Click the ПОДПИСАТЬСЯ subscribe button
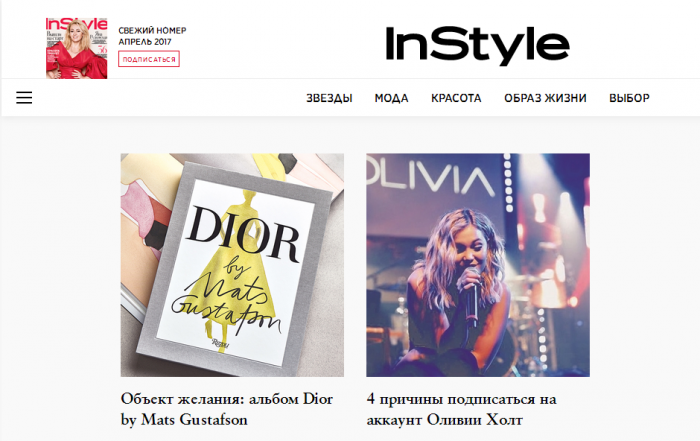Viewport: 700px width, 441px height. click(149, 59)
